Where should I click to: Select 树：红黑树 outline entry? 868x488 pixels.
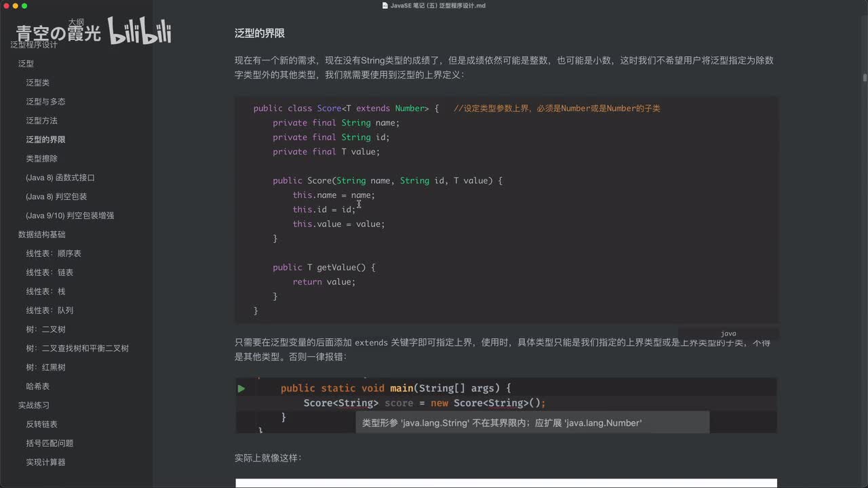(x=46, y=367)
